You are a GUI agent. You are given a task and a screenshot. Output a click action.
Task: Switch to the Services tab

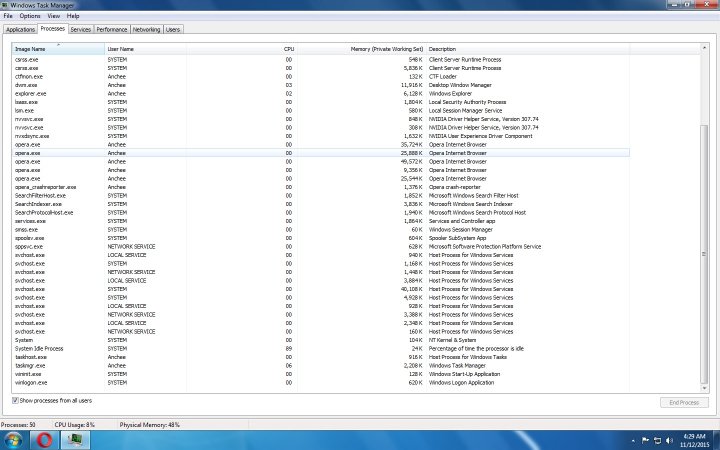(80, 29)
